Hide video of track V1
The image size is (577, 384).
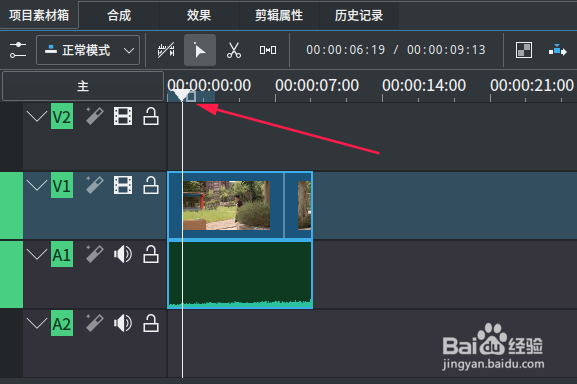123,185
